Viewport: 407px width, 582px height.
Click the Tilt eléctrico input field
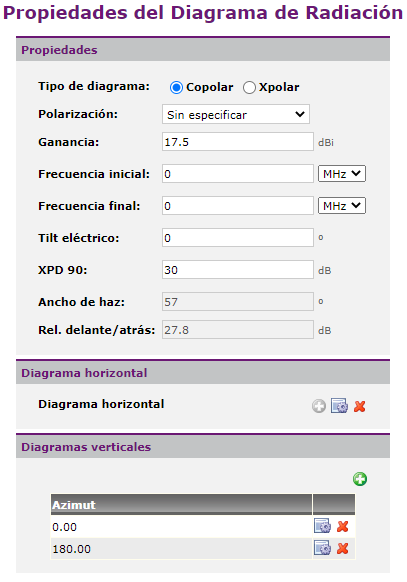[x=238, y=238]
